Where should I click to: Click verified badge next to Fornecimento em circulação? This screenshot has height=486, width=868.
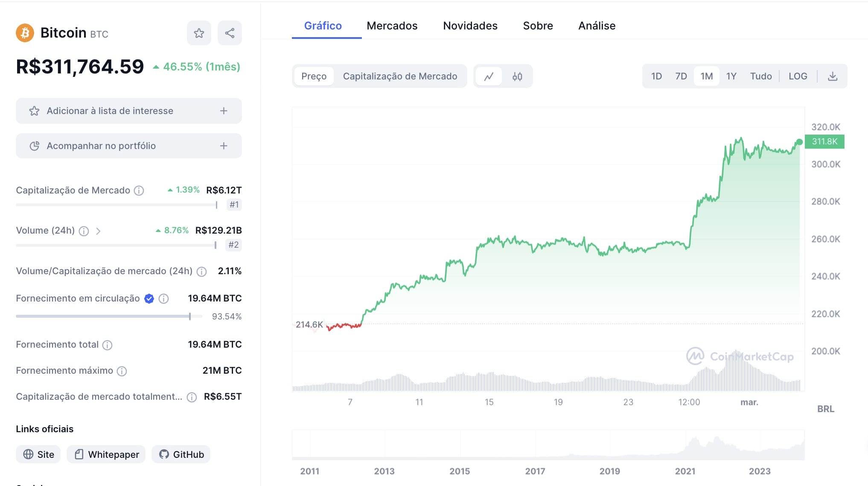coord(149,299)
